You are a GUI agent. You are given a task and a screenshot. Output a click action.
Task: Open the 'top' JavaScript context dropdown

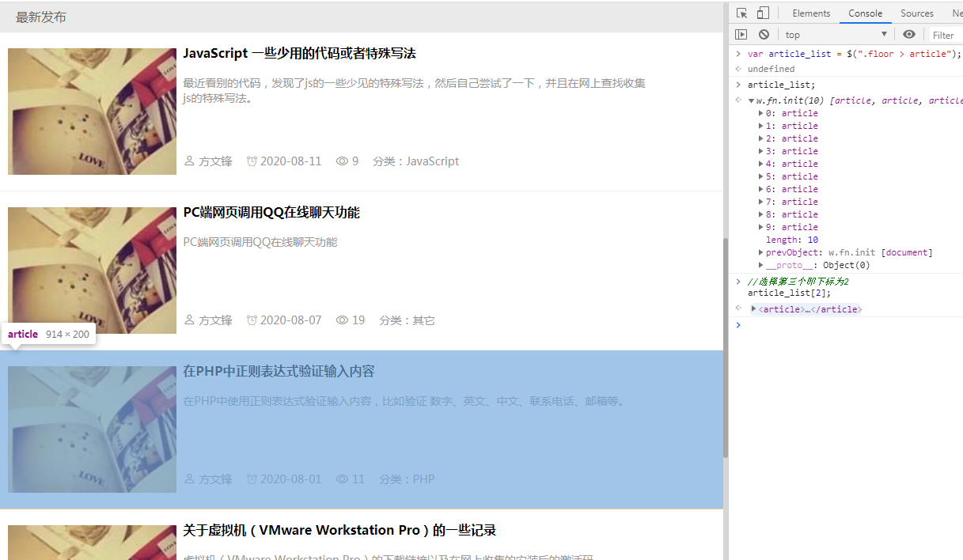[836, 34]
